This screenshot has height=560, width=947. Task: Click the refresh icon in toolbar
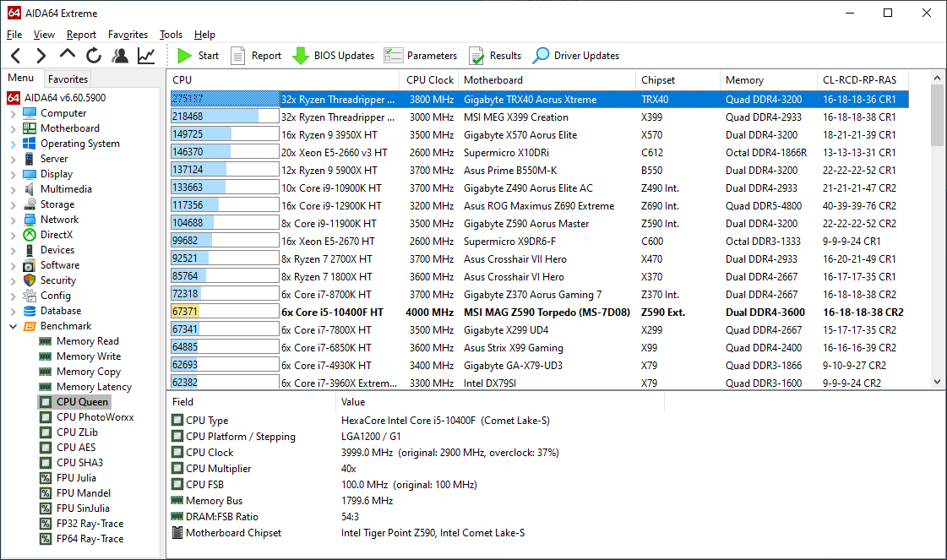94,56
